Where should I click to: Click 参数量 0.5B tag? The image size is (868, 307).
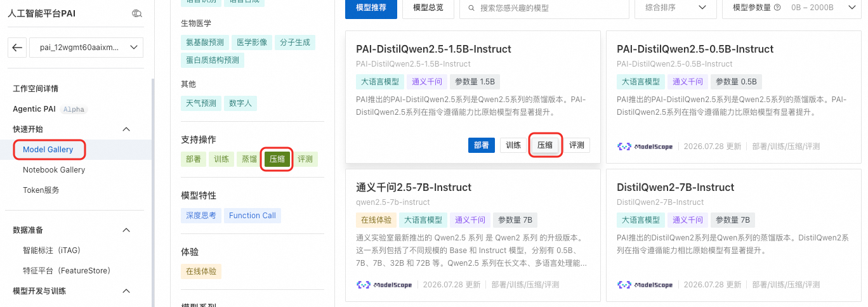(x=736, y=82)
